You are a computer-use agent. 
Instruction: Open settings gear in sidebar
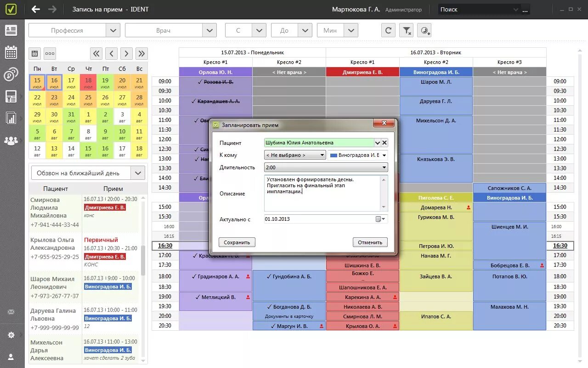pos(11,335)
